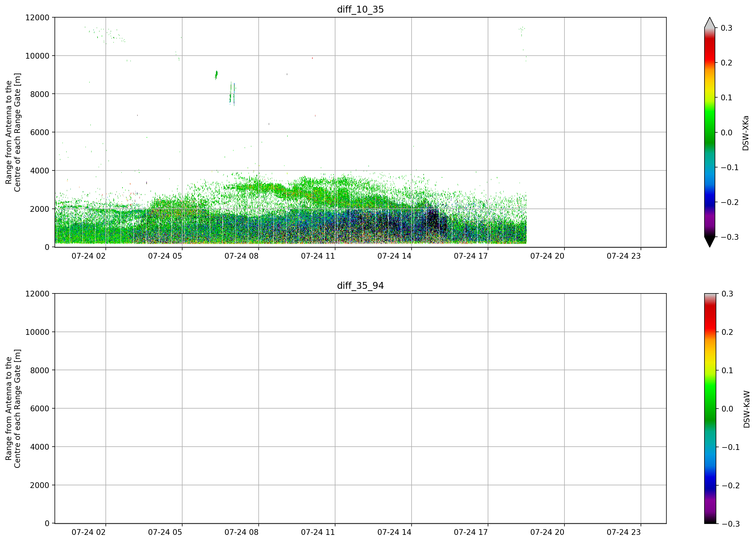Click the −0.3 tick on DSW-KaW colorbar

[730, 524]
